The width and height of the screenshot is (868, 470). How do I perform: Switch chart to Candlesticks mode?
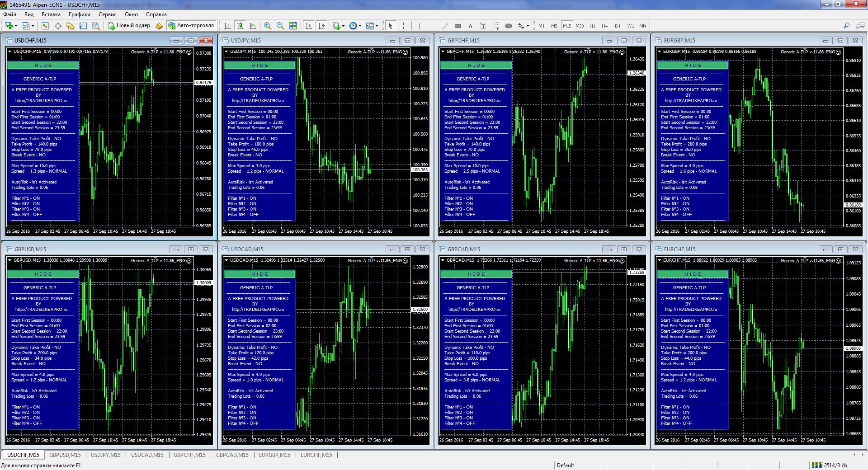[240, 26]
